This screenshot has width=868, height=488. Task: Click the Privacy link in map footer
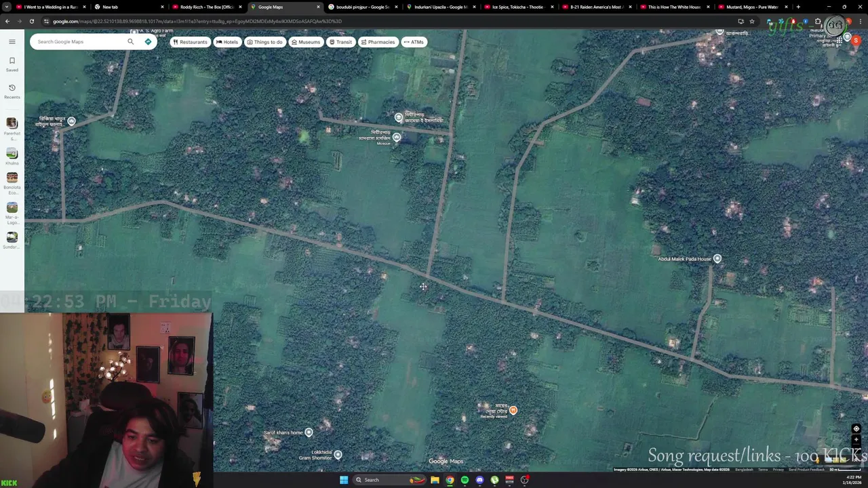(x=778, y=470)
